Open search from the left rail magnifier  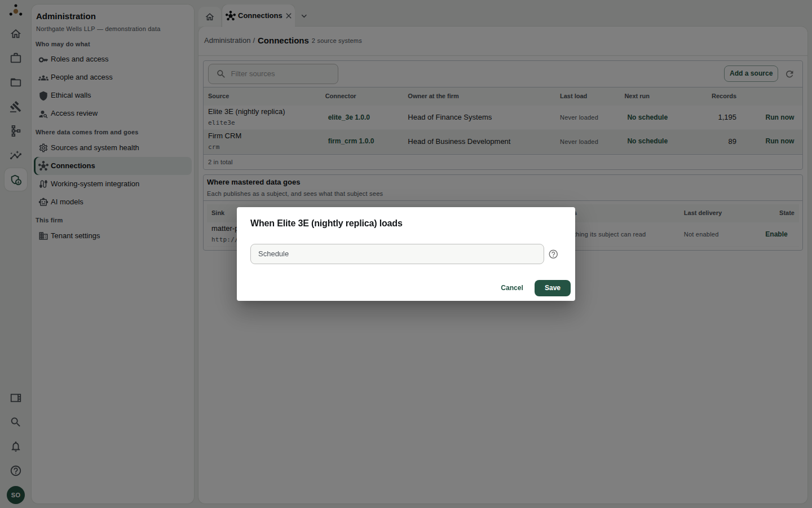coord(16,422)
